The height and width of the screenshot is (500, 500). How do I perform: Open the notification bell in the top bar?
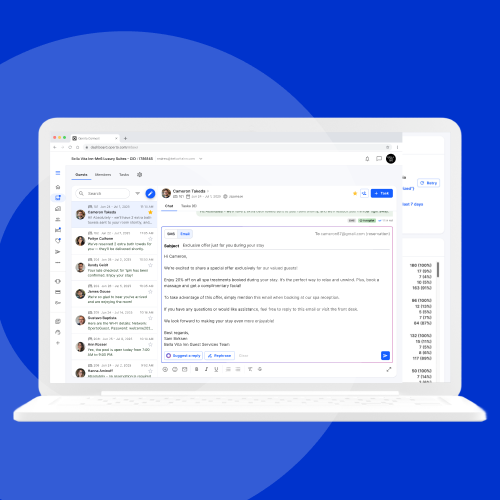coord(367,159)
